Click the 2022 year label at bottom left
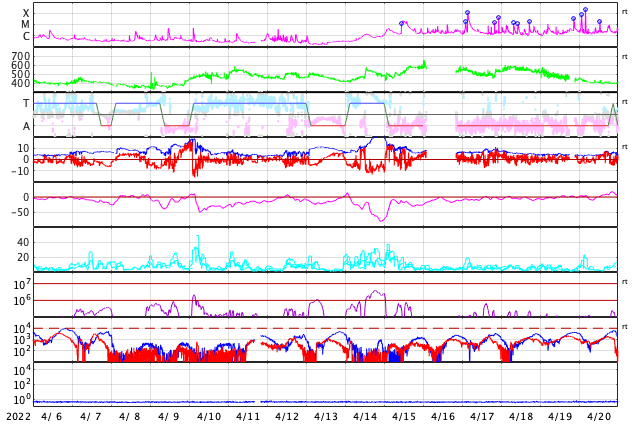The height and width of the screenshot is (424, 634). point(17,416)
